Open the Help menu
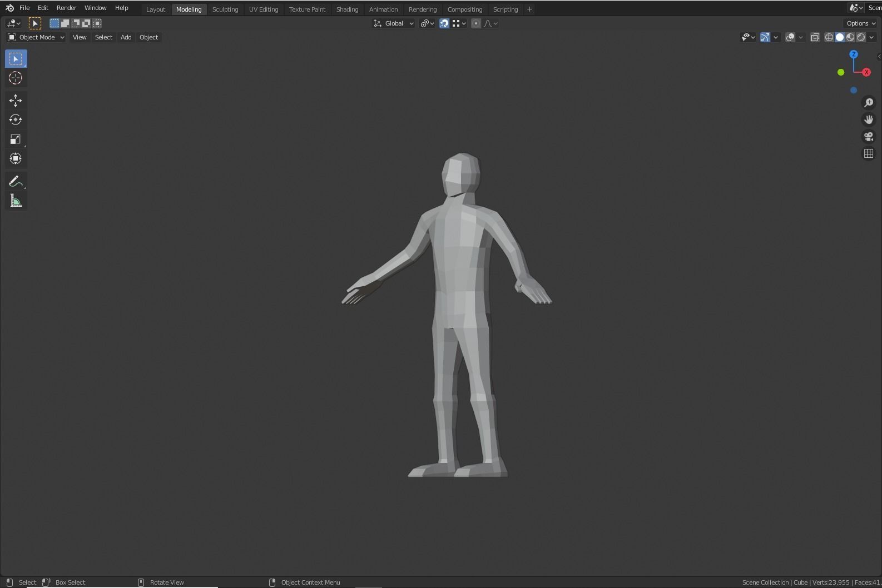This screenshot has width=882, height=588. pyautogui.click(x=121, y=8)
